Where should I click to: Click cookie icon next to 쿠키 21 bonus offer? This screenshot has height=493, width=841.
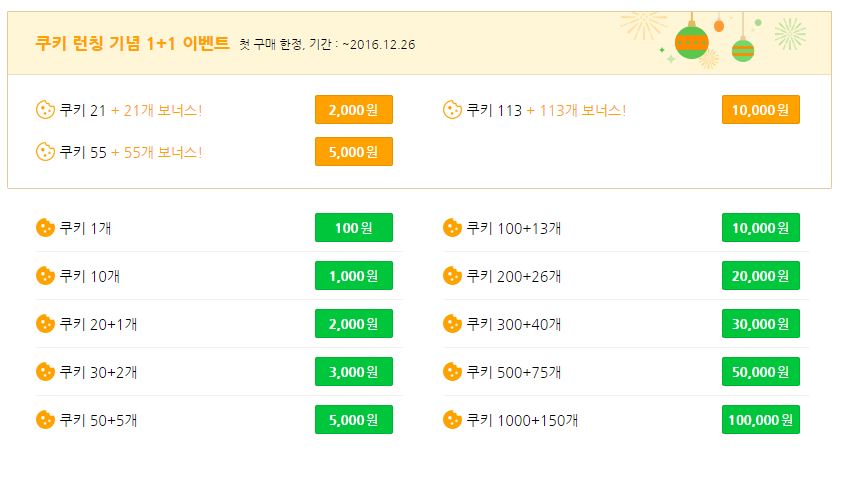(45, 109)
